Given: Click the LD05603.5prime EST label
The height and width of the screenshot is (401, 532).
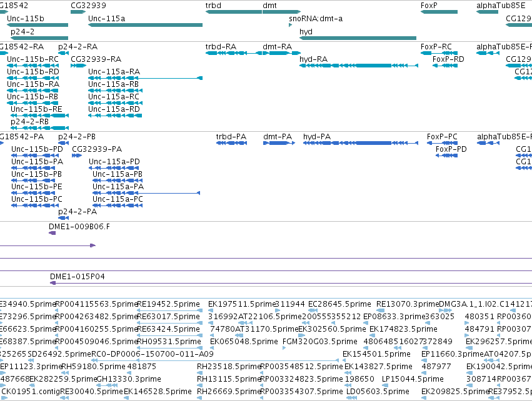Looking at the screenshot, I should pos(378,392).
